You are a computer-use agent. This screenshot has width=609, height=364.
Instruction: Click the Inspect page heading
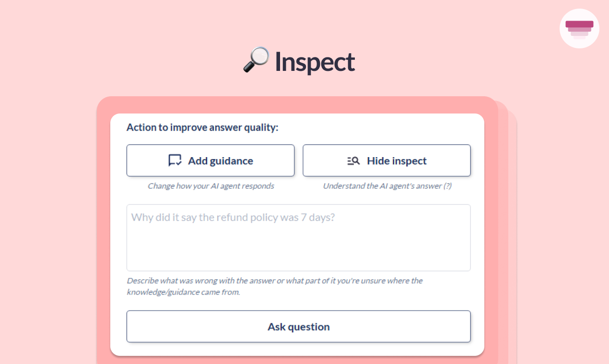[315, 62]
